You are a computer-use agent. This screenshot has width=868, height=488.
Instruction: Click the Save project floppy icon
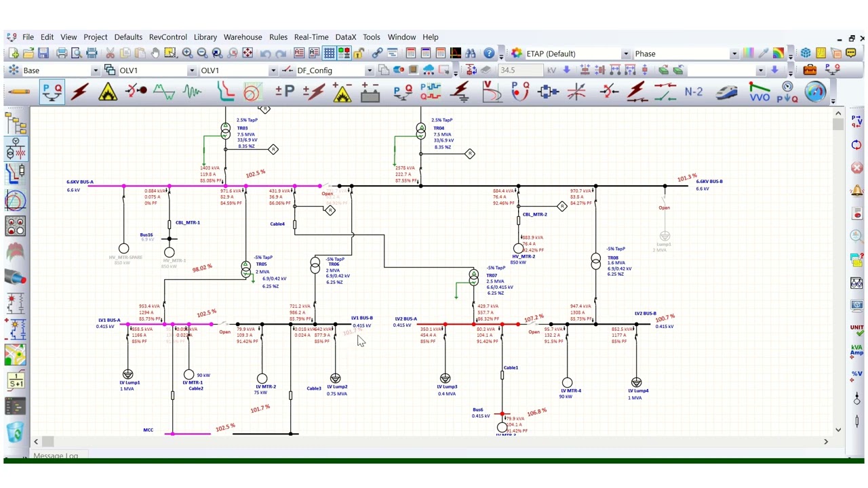pyautogui.click(x=43, y=54)
